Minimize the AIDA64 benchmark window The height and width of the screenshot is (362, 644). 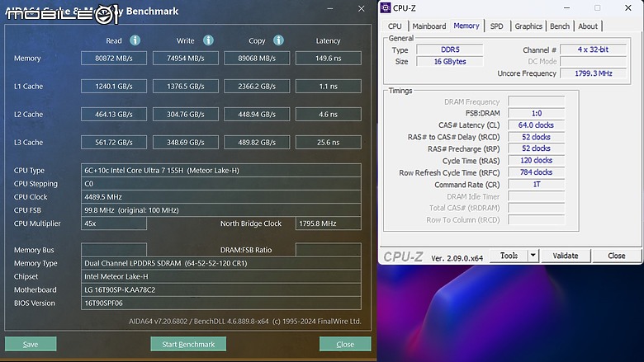point(329,8)
